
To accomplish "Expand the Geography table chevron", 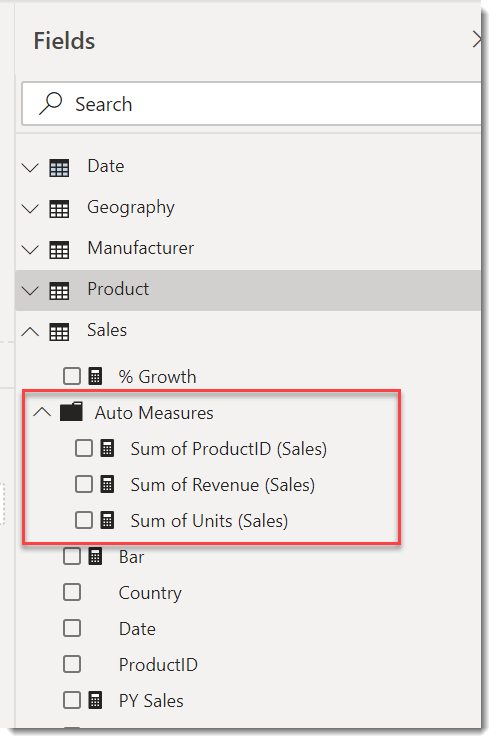I will click(x=30, y=208).
